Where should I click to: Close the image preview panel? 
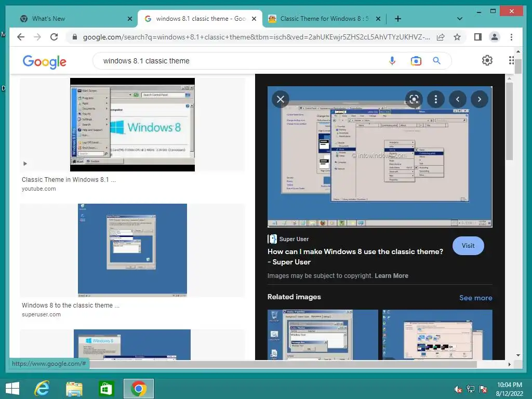(280, 99)
